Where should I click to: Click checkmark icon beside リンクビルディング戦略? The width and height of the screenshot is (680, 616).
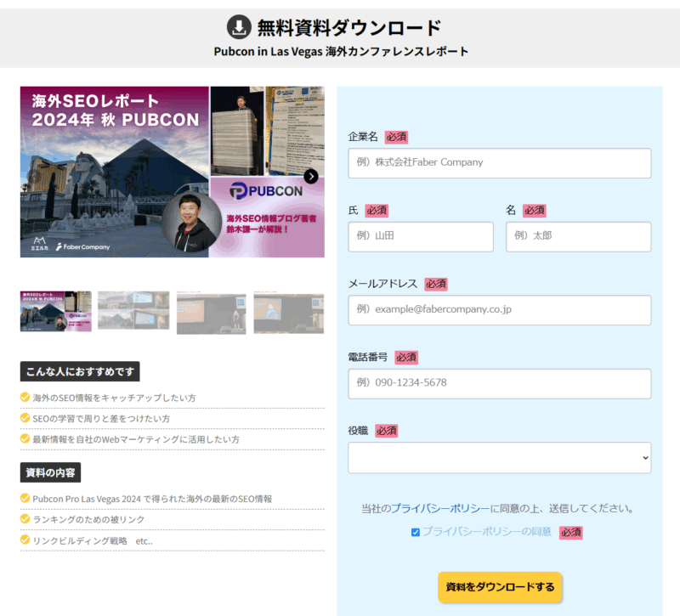(25, 540)
